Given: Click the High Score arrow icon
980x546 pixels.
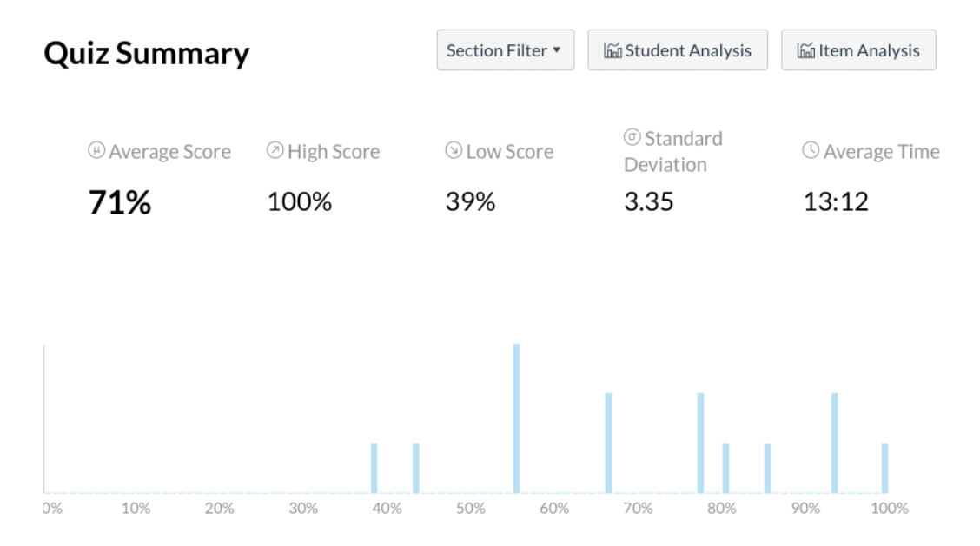Looking at the screenshot, I should [275, 151].
